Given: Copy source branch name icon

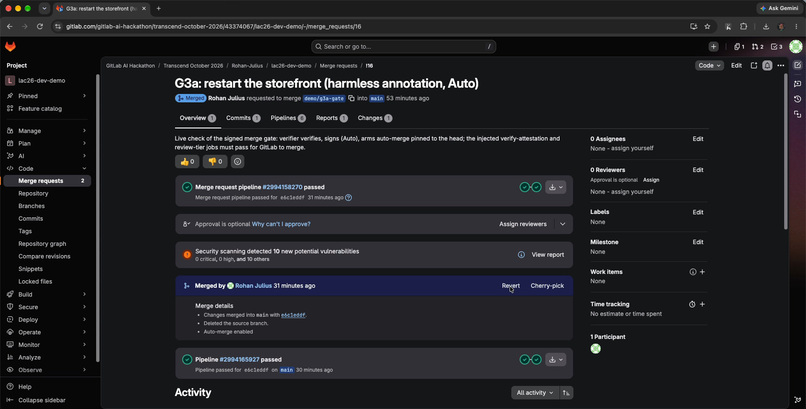Looking at the screenshot, I should (x=352, y=98).
